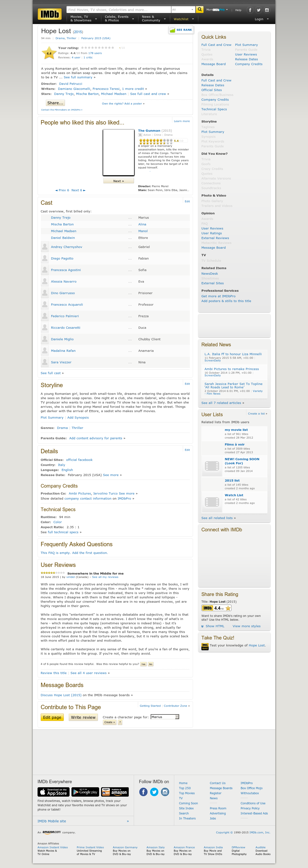Click the Write review button

click(83, 717)
